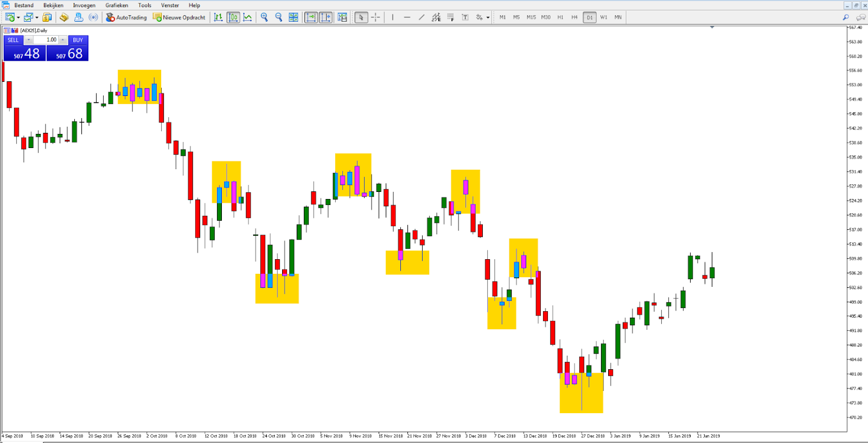868x443 pixels.
Task: Expand the new chart dropdown arrow
Action: pyautogui.click(x=18, y=17)
